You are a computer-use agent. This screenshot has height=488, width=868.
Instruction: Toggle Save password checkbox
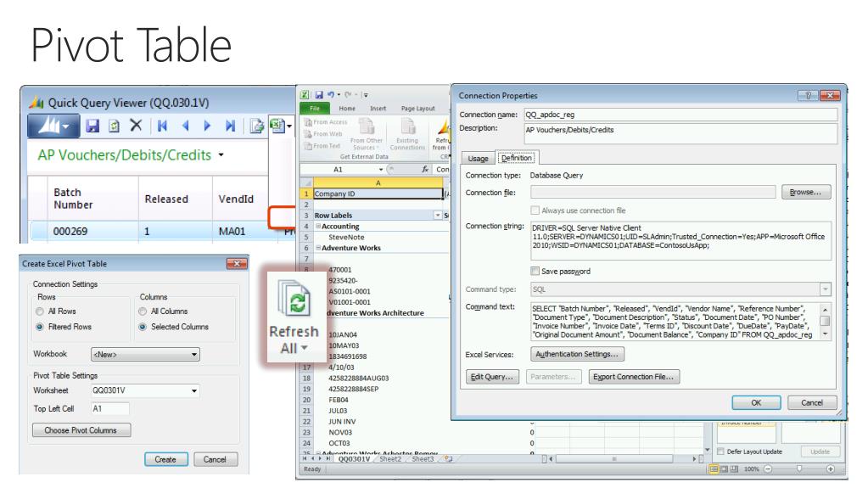pos(535,272)
